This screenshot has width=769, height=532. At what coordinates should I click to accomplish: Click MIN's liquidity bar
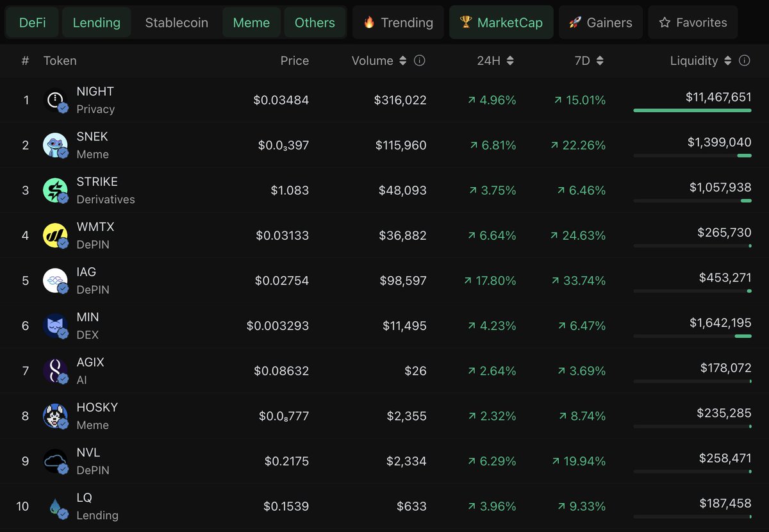pos(692,336)
